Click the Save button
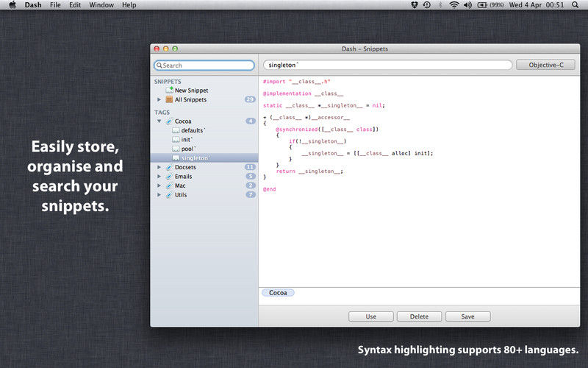Viewport: 588px width, 368px height. click(x=468, y=316)
